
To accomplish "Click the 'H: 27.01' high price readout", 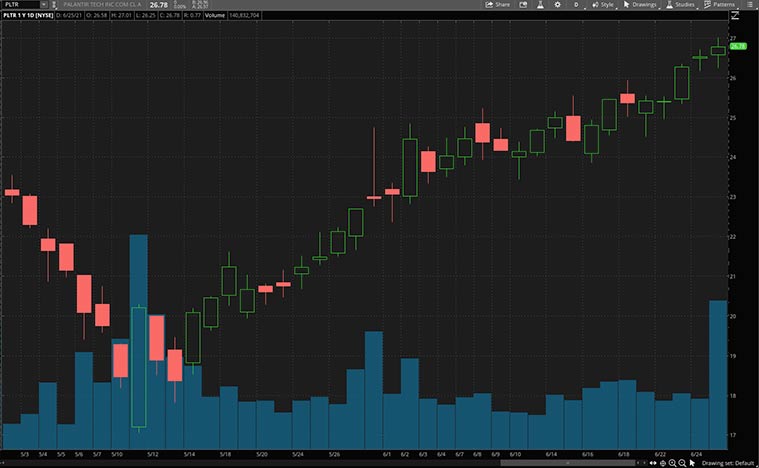I will pos(121,15).
